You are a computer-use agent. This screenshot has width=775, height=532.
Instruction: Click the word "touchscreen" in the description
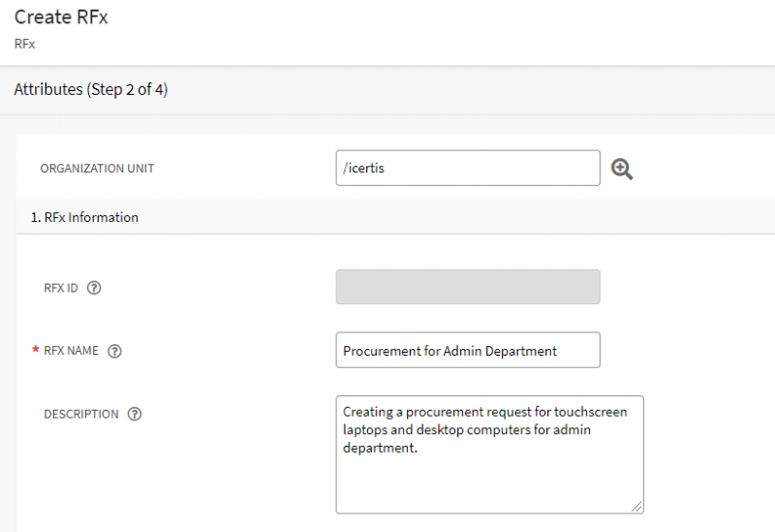click(x=592, y=412)
